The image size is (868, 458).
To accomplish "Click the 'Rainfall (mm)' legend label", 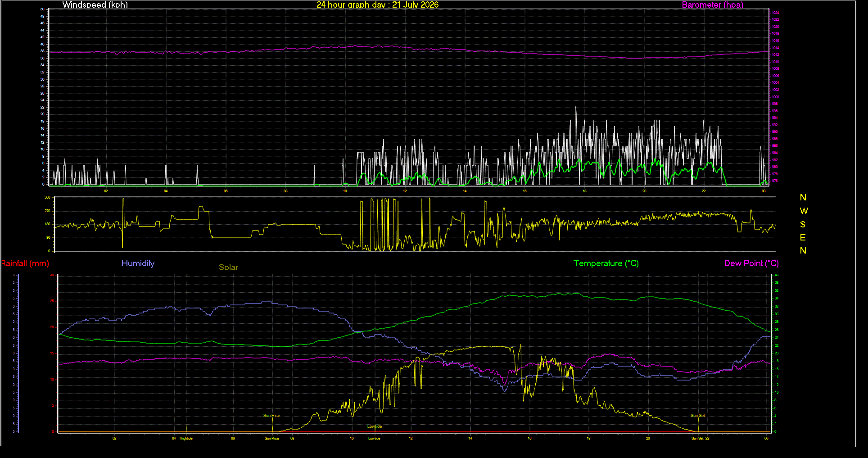I will [x=25, y=263].
